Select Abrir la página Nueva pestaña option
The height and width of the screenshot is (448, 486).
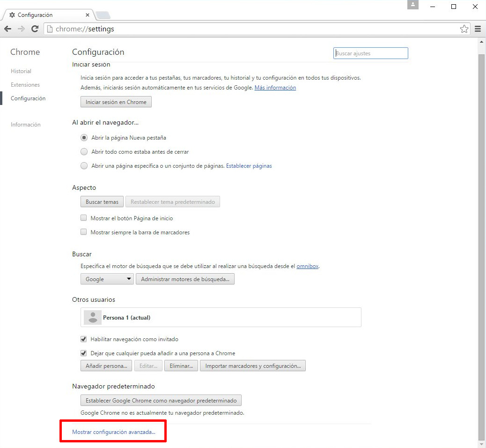84,137
